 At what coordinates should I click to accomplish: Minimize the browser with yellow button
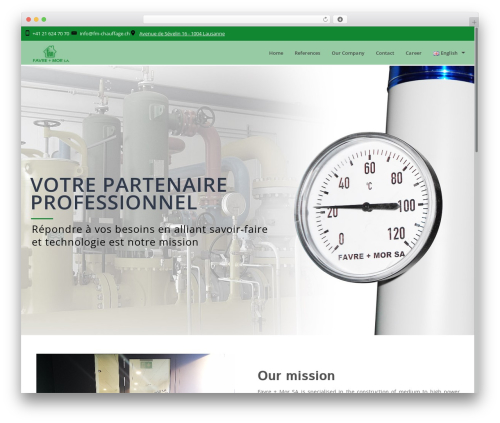tap(36, 20)
